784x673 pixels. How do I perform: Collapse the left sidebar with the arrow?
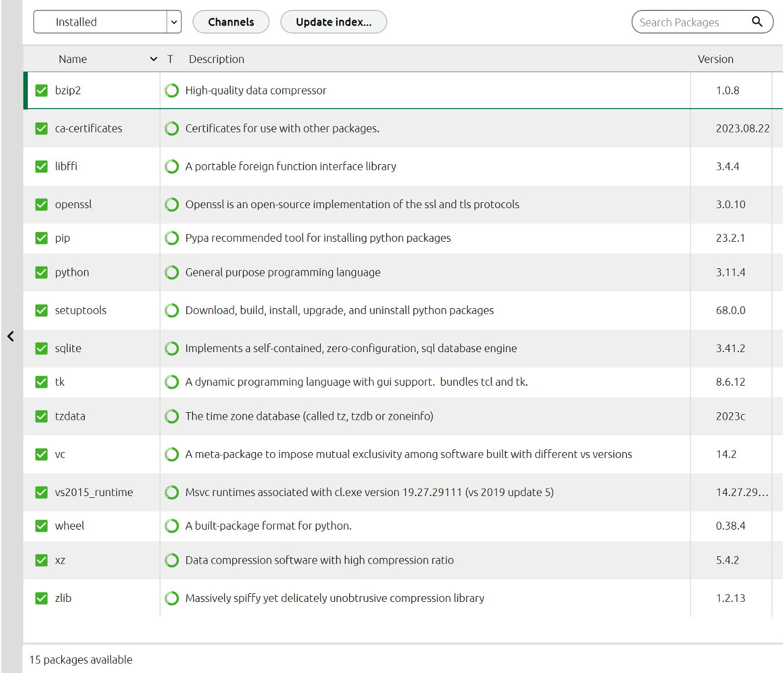[x=10, y=337]
